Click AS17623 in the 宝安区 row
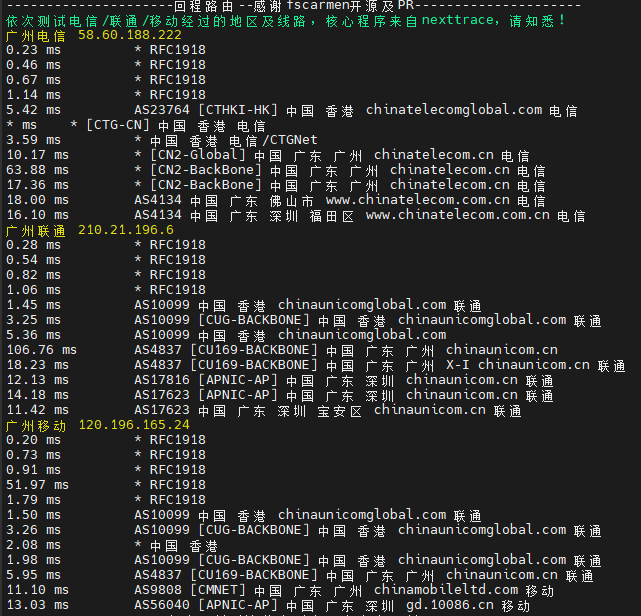Viewport: 641px width, 616px height. (162, 410)
